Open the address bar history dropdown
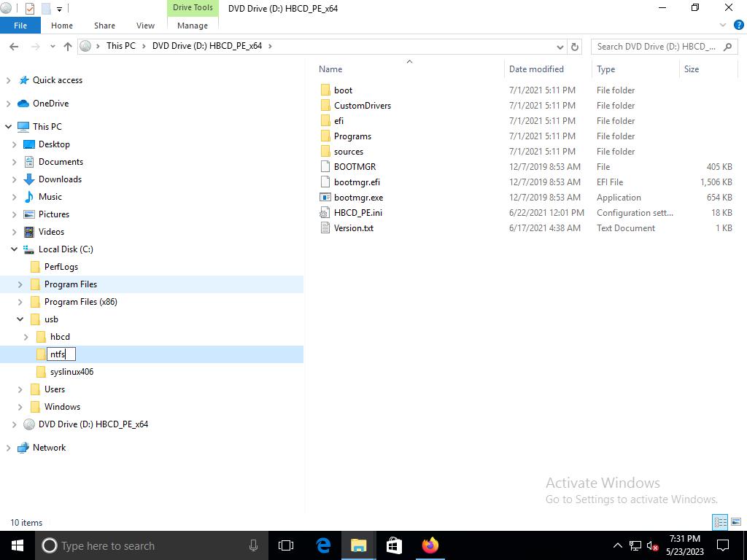The height and width of the screenshot is (560, 747). coord(560,46)
